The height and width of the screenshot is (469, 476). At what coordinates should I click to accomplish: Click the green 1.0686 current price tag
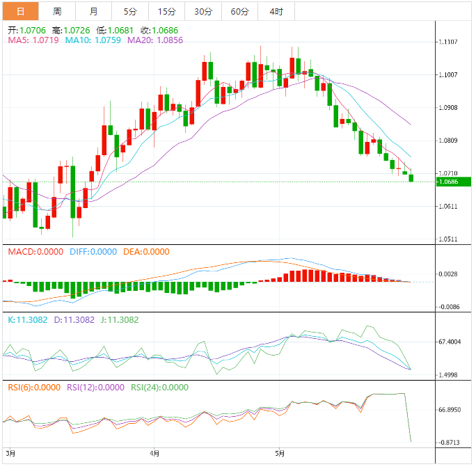[x=447, y=182]
